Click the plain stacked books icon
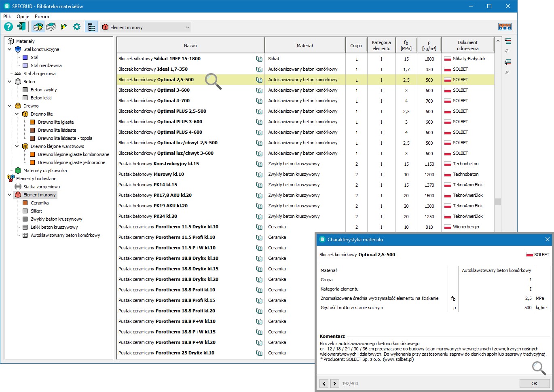 tap(51, 27)
